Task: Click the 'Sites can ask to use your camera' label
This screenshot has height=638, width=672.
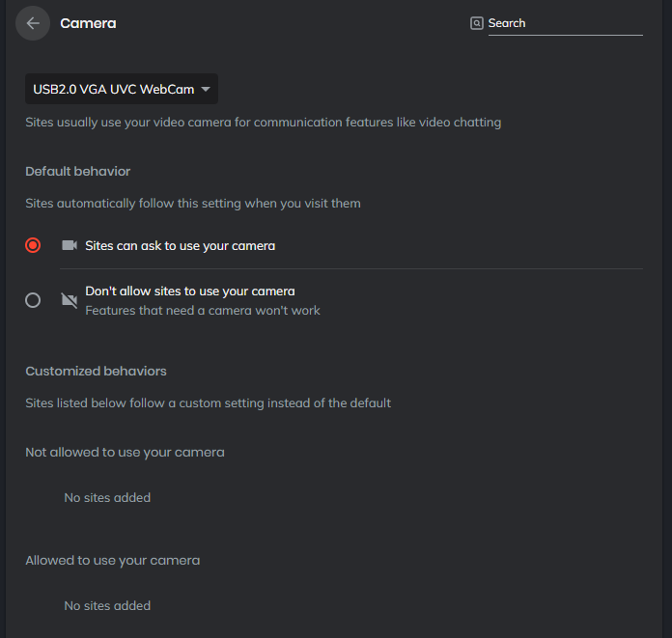Action: pos(180,246)
